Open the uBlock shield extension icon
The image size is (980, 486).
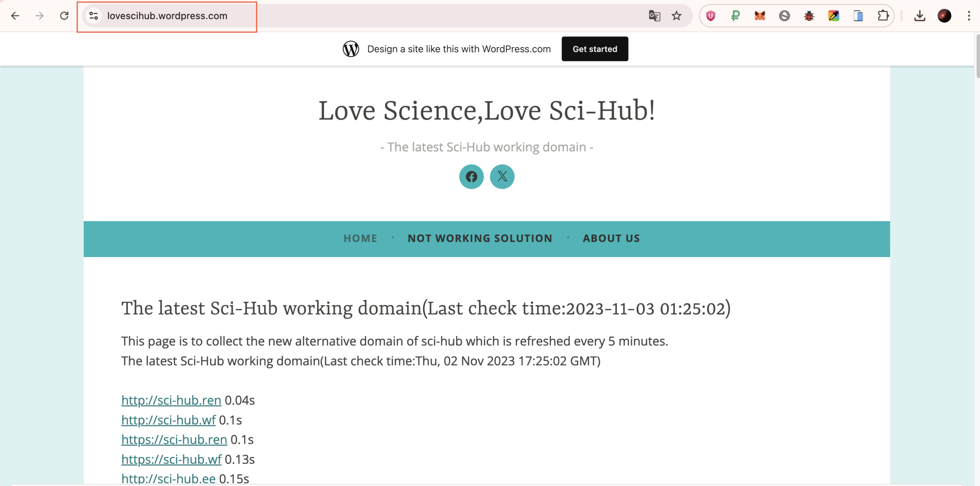click(711, 16)
